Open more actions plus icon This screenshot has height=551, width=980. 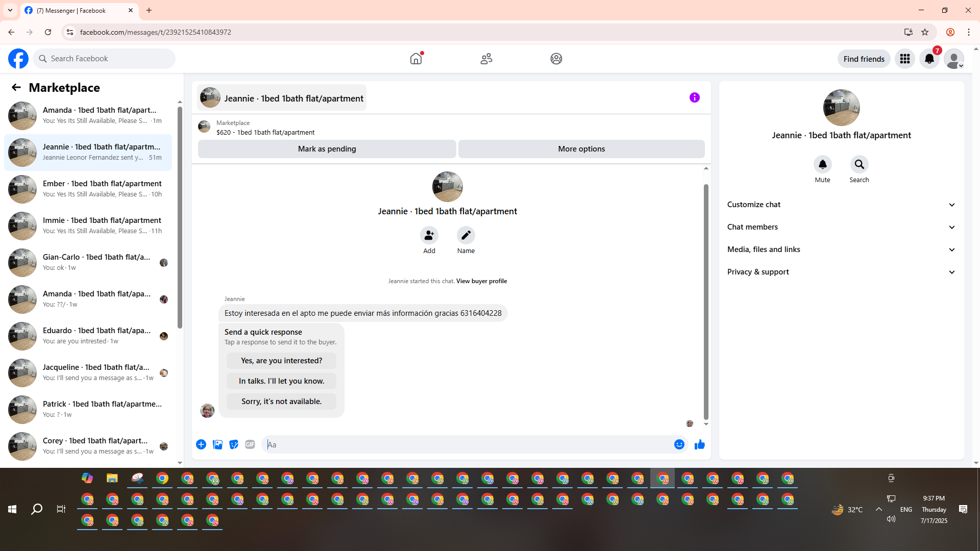pyautogui.click(x=201, y=444)
